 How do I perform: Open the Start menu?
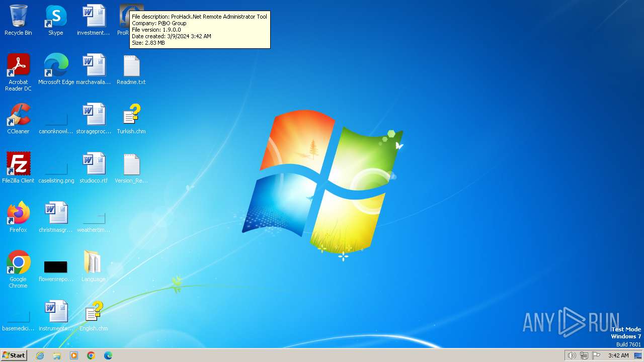tap(14, 355)
